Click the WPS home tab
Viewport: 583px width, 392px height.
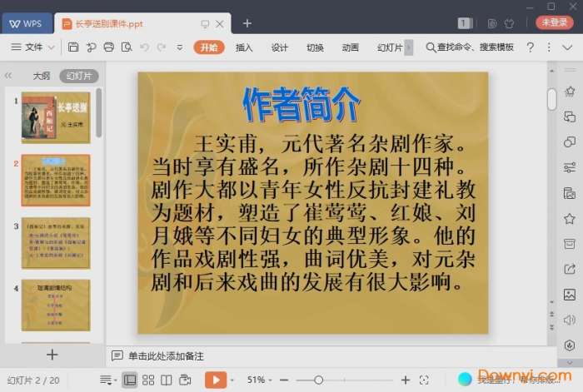(x=27, y=23)
